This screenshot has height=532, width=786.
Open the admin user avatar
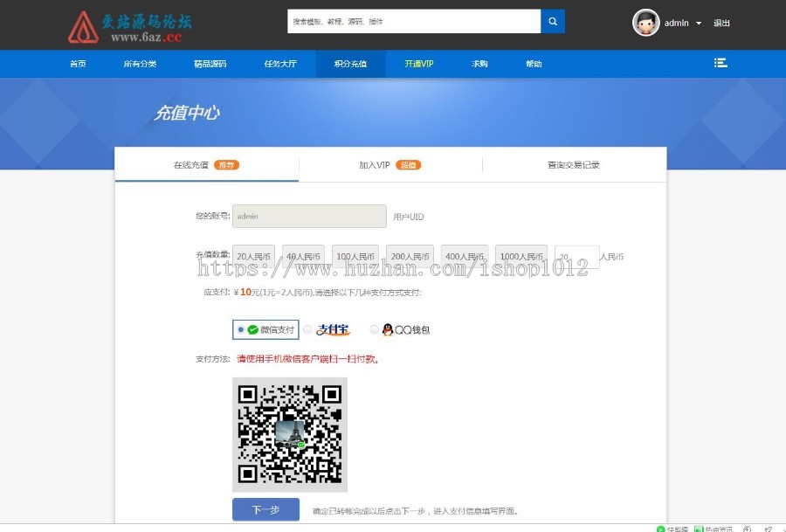pos(645,23)
